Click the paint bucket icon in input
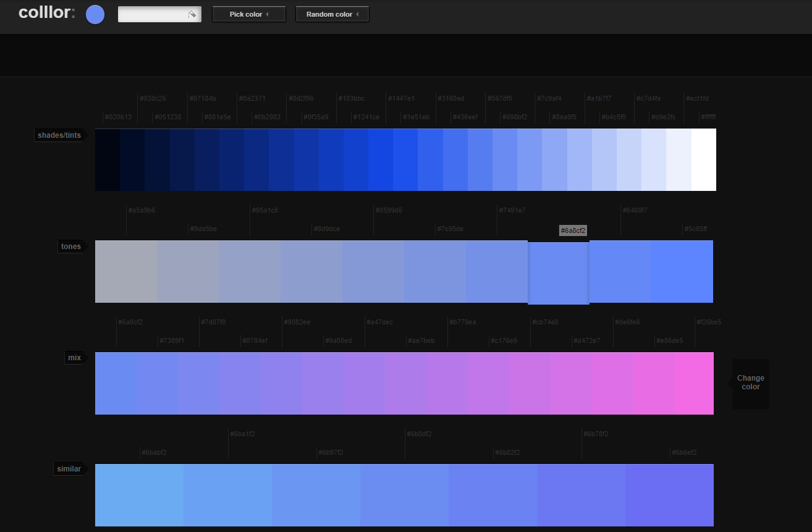This screenshot has width=812, height=532. pos(192,14)
